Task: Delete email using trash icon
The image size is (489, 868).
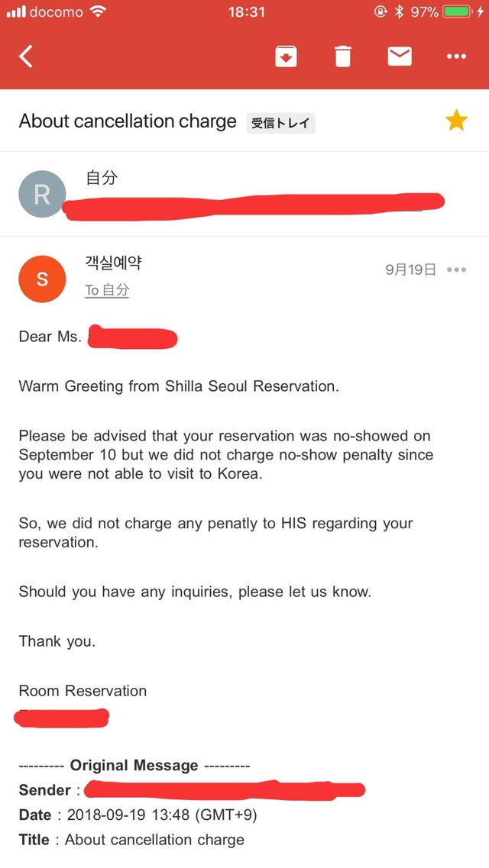Action: tap(343, 56)
